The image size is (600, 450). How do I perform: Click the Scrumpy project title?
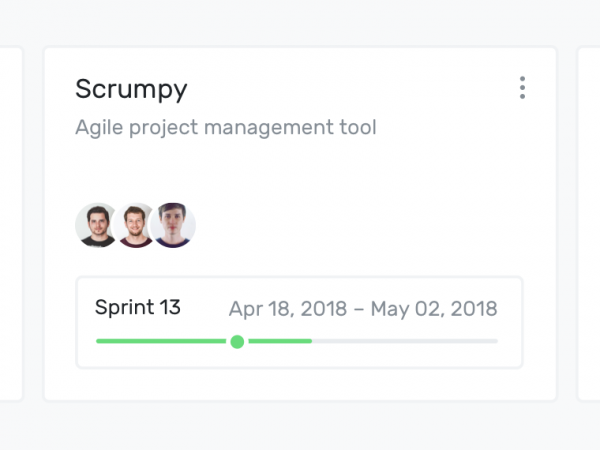(131, 90)
